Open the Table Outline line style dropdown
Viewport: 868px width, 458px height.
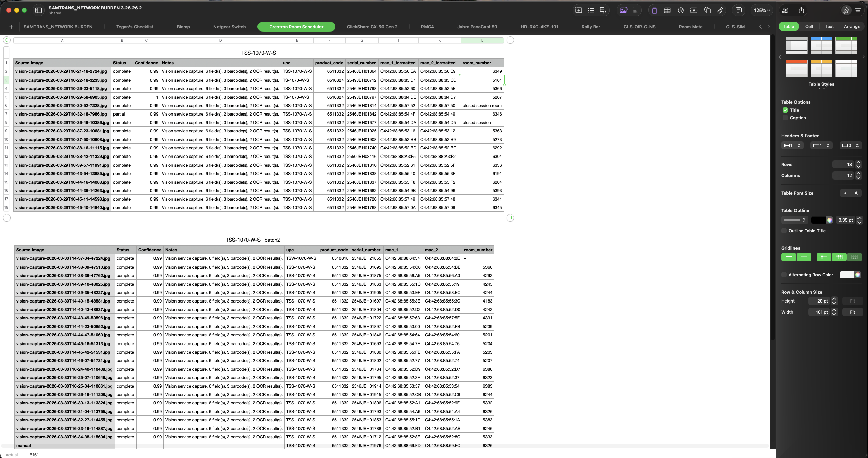tap(794, 220)
